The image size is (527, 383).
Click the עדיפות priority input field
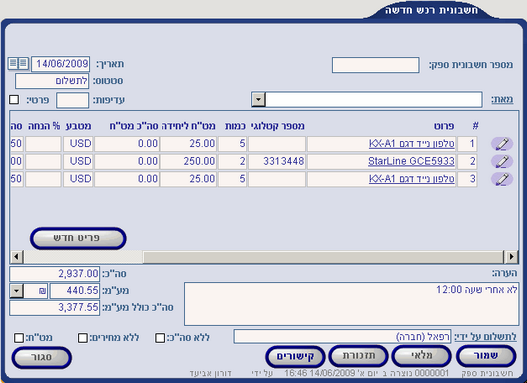(x=72, y=100)
